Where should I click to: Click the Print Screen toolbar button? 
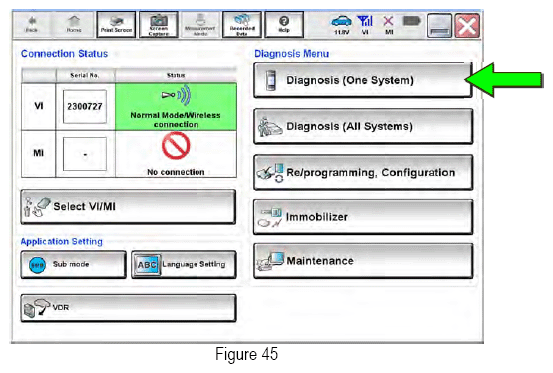coord(116,24)
